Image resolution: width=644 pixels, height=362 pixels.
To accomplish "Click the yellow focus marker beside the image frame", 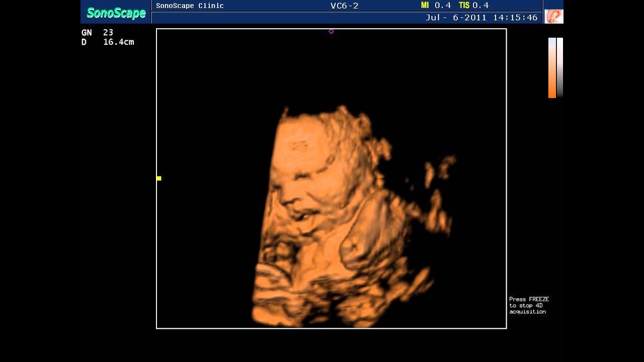I will click(x=159, y=178).
